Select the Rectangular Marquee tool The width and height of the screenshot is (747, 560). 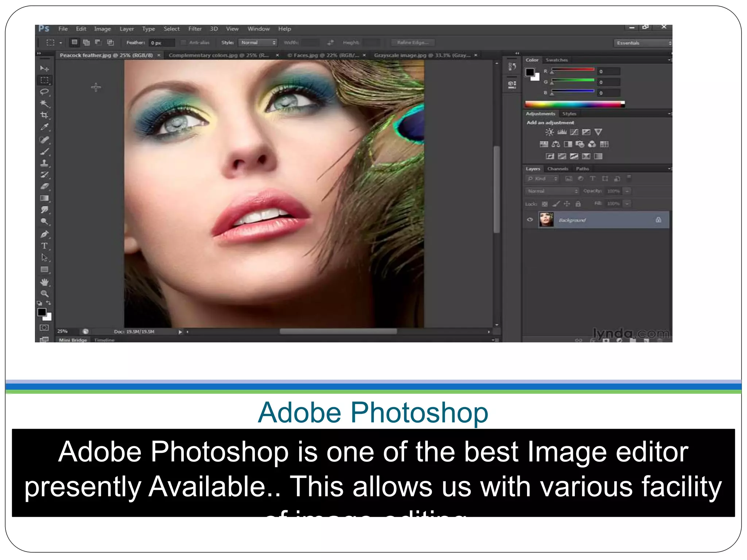pos(44,80)
